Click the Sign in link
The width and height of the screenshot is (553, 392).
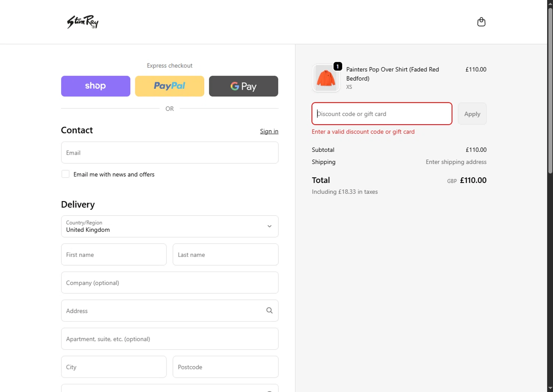(x=269, y=131)
